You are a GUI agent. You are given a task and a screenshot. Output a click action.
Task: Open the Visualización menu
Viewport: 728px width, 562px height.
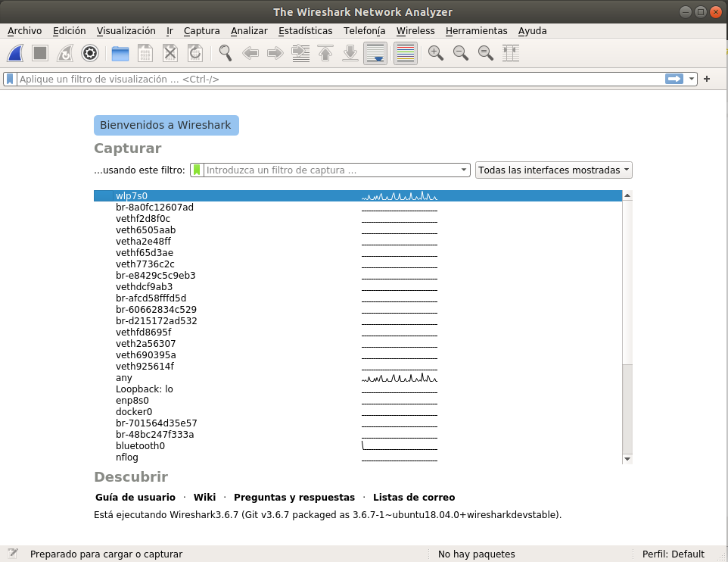[x=126, y=31]
